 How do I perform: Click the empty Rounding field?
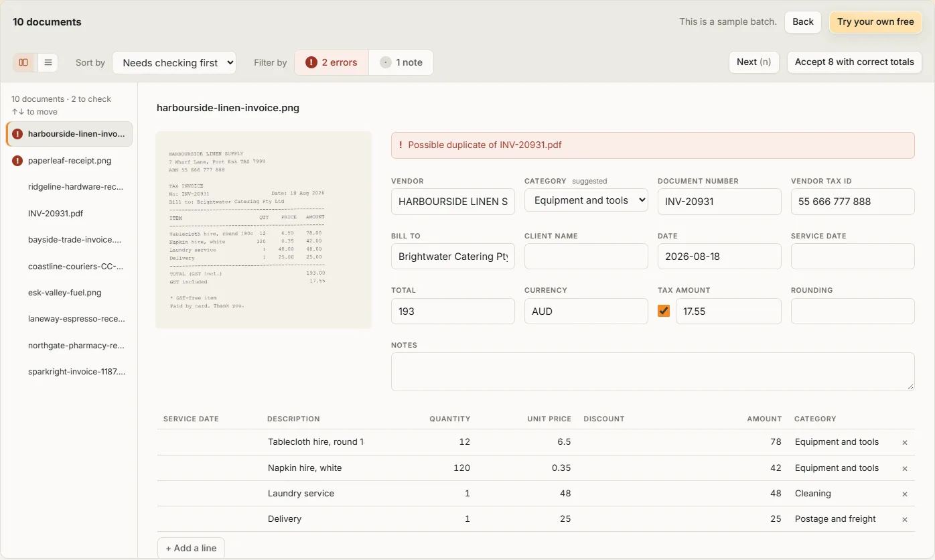point(853,311)
